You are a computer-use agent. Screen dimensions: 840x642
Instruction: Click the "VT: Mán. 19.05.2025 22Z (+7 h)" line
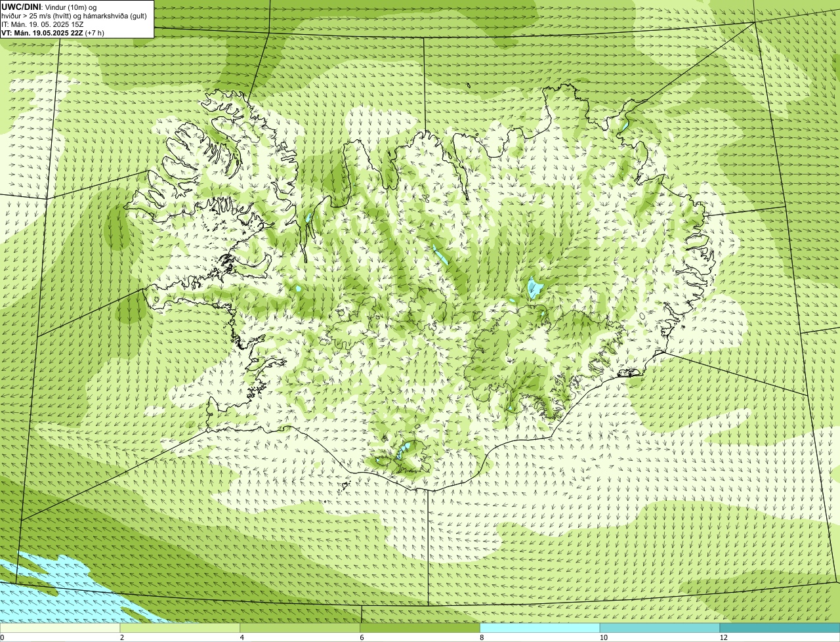pyautogui.click(x=52, y=32)
